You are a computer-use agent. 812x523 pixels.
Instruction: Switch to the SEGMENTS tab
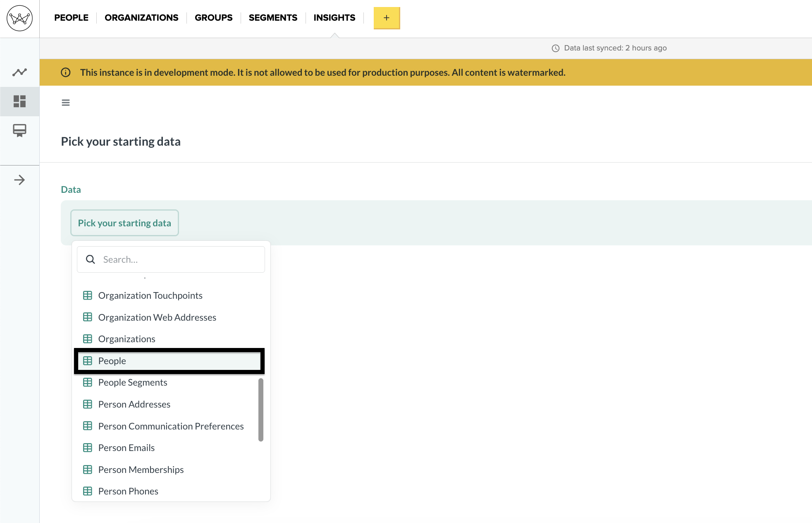[273, 18]
